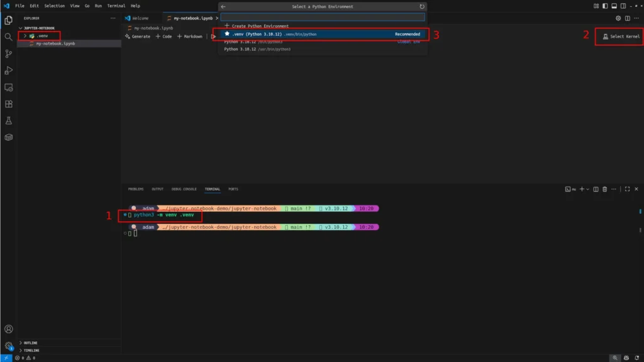Open the Manage gear menu

(9, 346)
